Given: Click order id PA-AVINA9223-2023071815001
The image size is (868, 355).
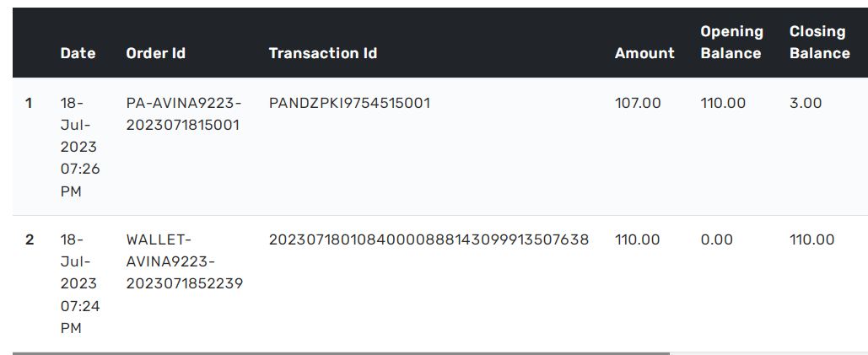Looking at the screenshot, I should tap(183, 114).
